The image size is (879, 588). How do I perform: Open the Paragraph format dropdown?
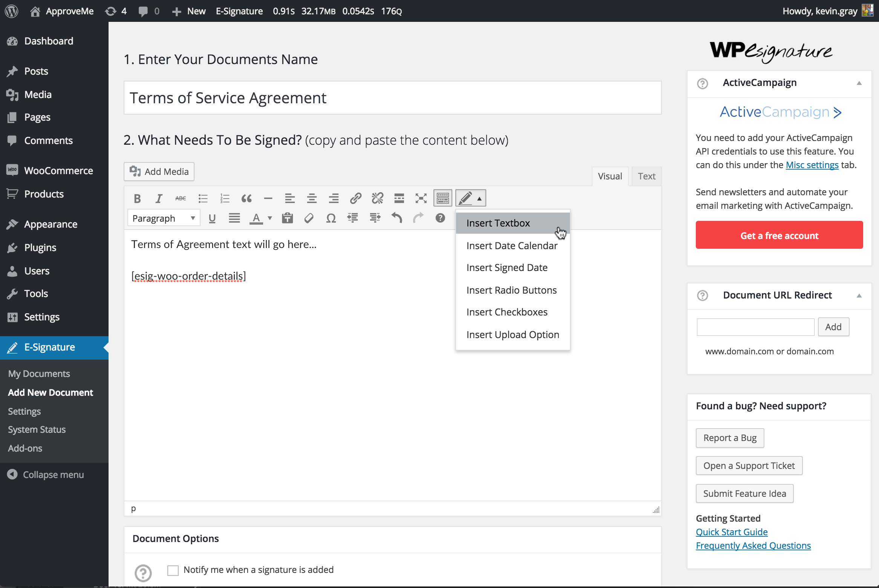(x=164, y=218)
